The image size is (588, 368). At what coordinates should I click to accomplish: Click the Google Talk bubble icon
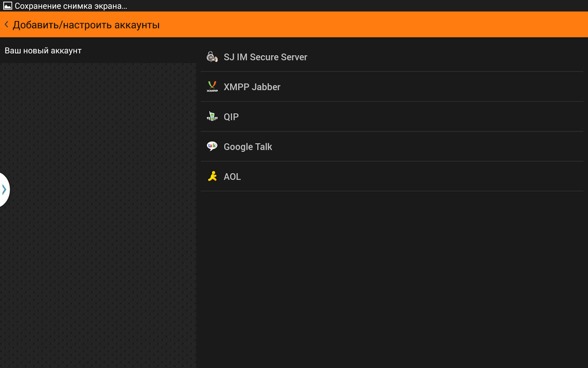coord(212,146)
